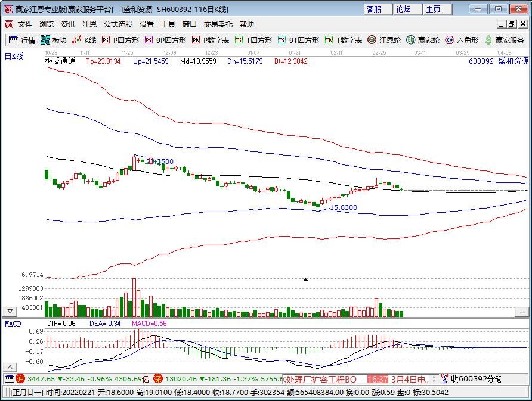The width and height of the screenshot is (532, 401).
Task: Click the 主页 homepage button
Action: 437,9
